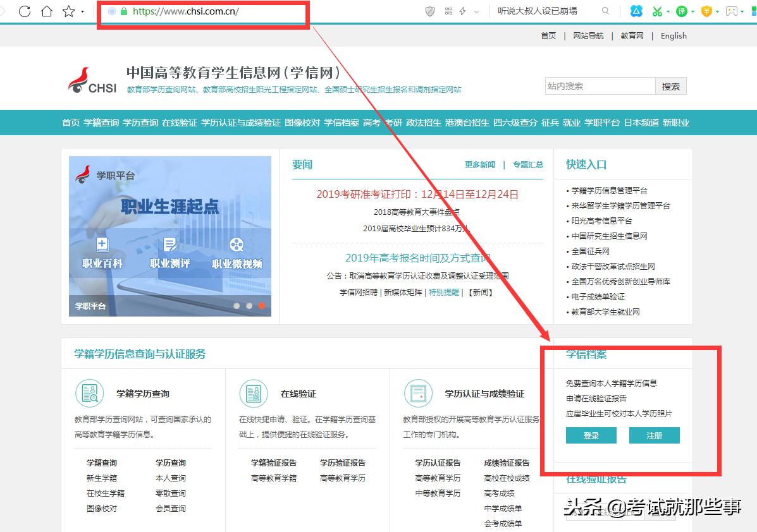Open the translate extension icon
This screenshot has height=532, width=757.
683,11
